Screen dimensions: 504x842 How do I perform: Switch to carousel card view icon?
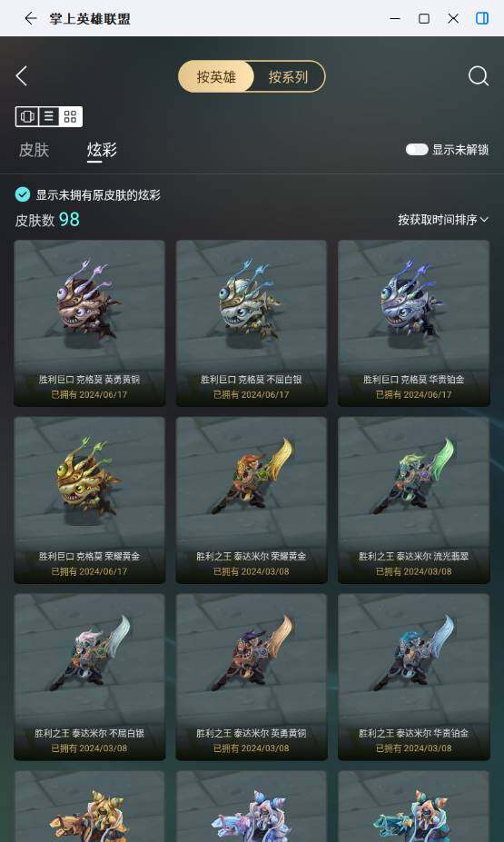tap(27, 116)
